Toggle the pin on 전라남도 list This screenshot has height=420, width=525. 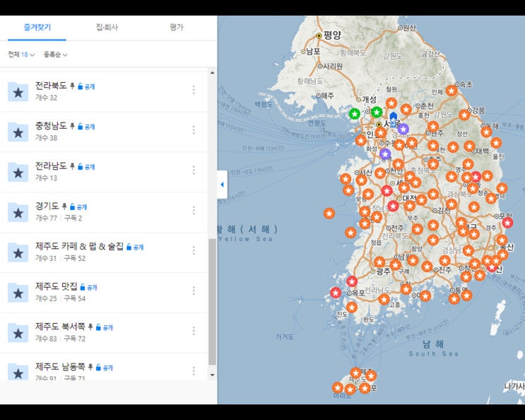coord(72,166)
